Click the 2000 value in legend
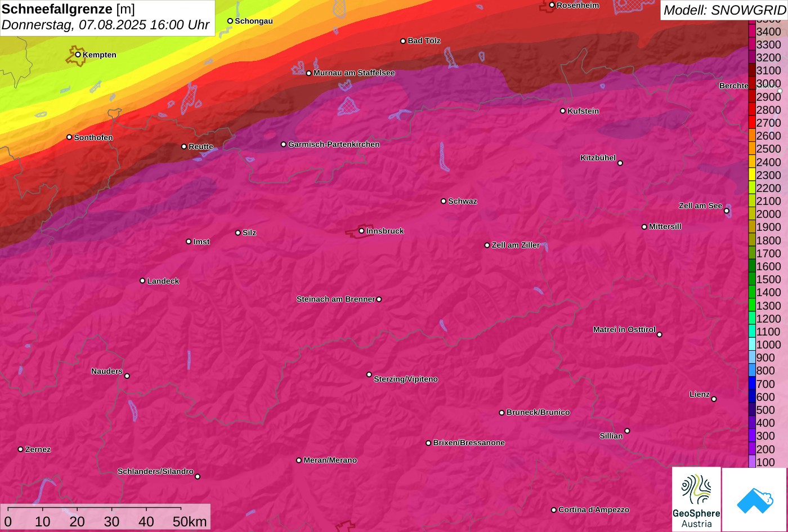This screenshot has height=532, width=788. (768, 214)
